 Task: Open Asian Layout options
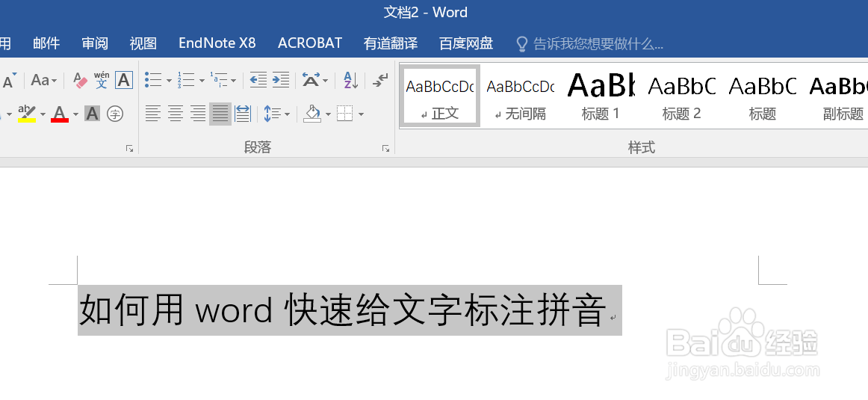tap(315, 80)
